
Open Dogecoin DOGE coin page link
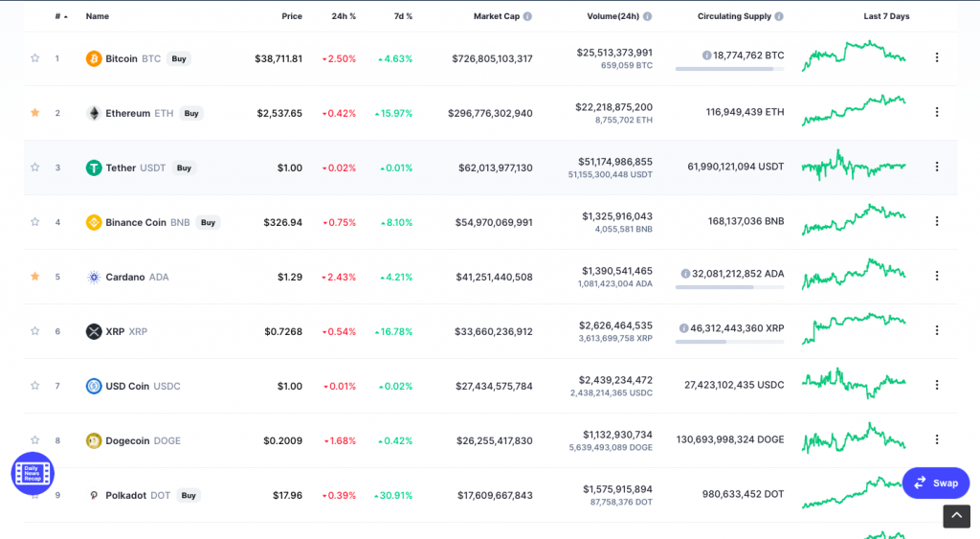tap(144, 440)
